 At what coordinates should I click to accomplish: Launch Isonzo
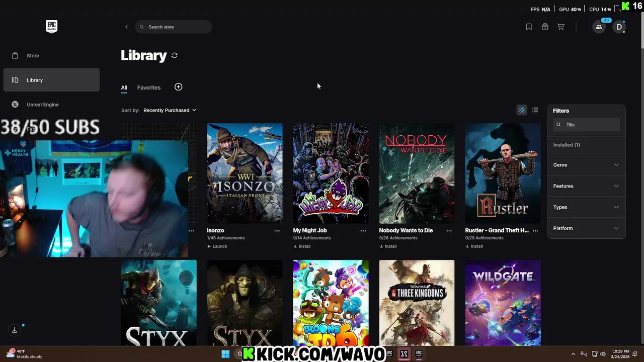217,246
